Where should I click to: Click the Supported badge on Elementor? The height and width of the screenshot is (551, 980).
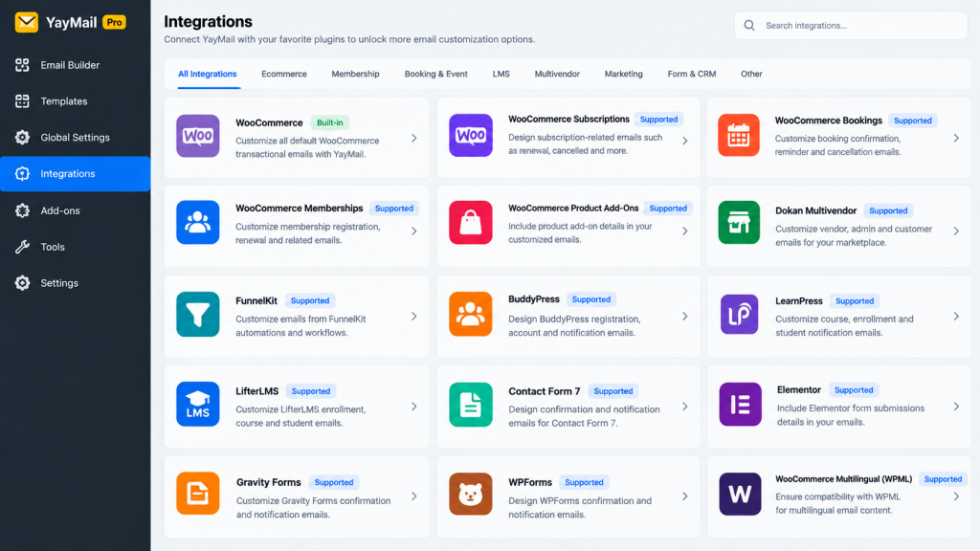(x=854, y=390)
